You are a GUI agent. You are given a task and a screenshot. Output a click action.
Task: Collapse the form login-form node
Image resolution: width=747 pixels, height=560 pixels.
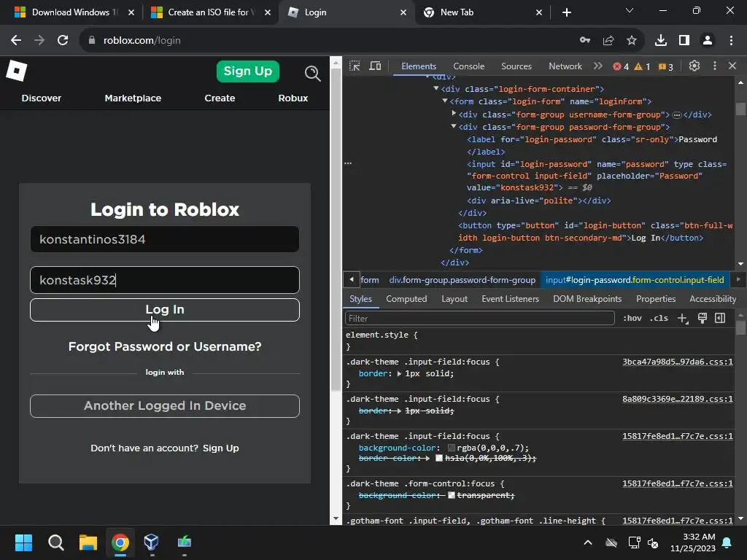444,101
